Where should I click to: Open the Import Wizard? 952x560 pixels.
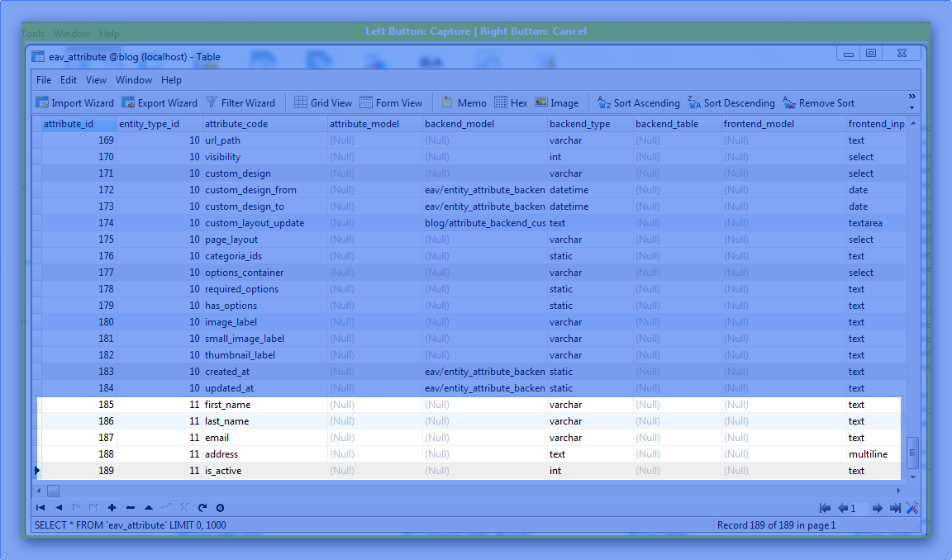tap(74, 103)
